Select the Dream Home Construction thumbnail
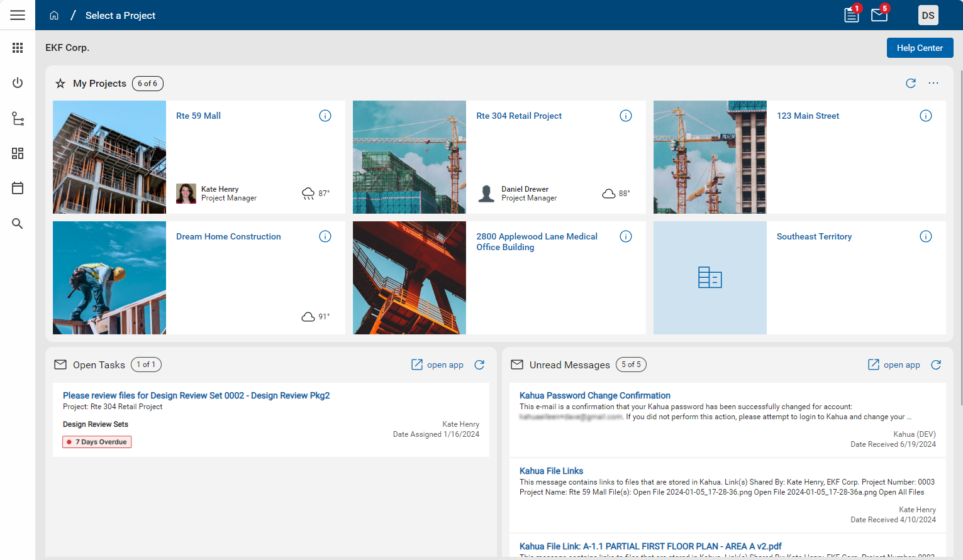Viewport: 963px width, 560px height. click(109, 278)
